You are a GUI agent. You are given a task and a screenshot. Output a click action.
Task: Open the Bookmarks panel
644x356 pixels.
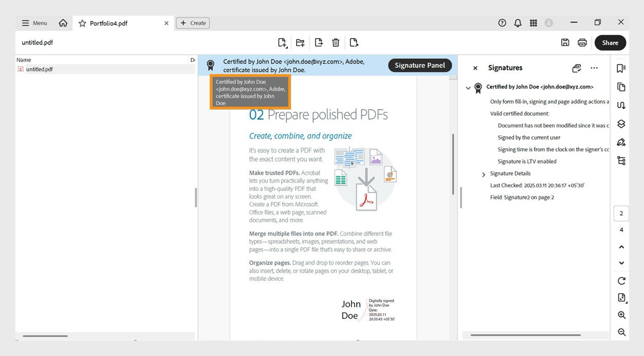point(621,67)
